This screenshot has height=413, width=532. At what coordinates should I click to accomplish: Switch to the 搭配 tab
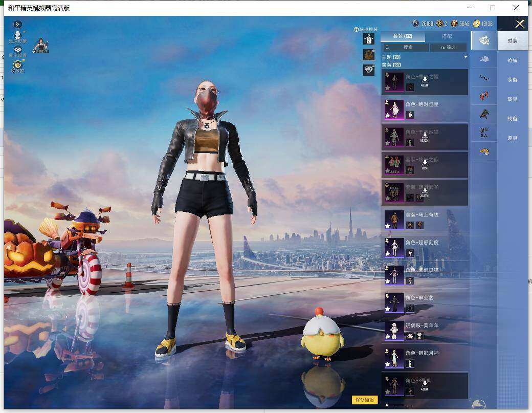point(447,36)
